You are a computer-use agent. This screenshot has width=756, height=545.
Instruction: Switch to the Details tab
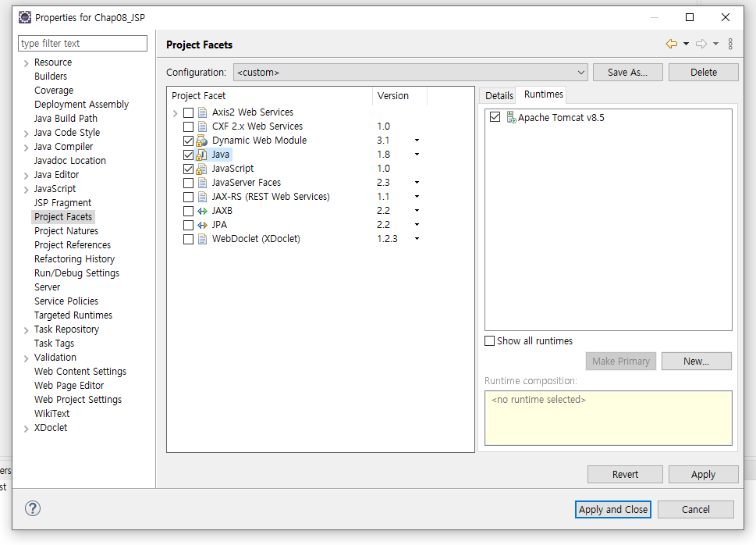499,95
